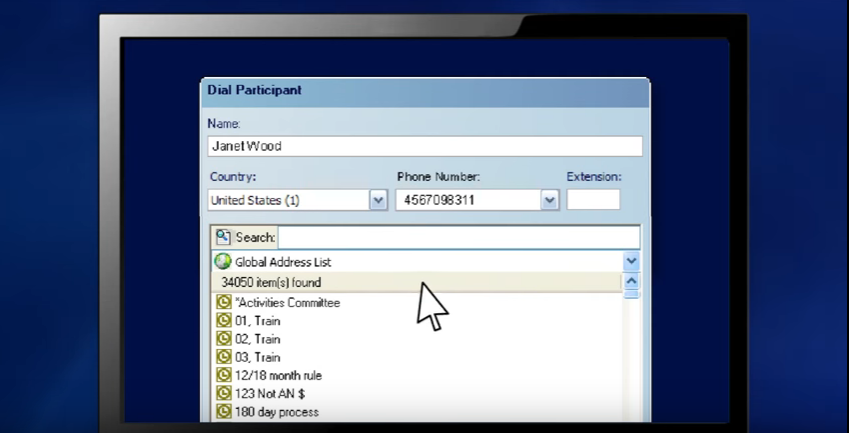Click the Extension input box
Viewport: 849px width, 433px height.
(x=593, y=200)
